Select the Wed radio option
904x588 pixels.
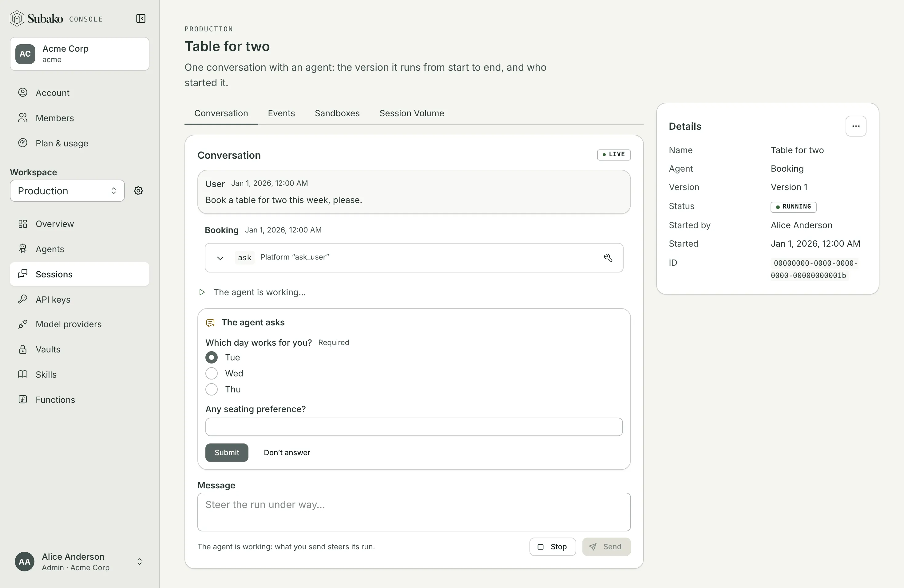[212, 373]
